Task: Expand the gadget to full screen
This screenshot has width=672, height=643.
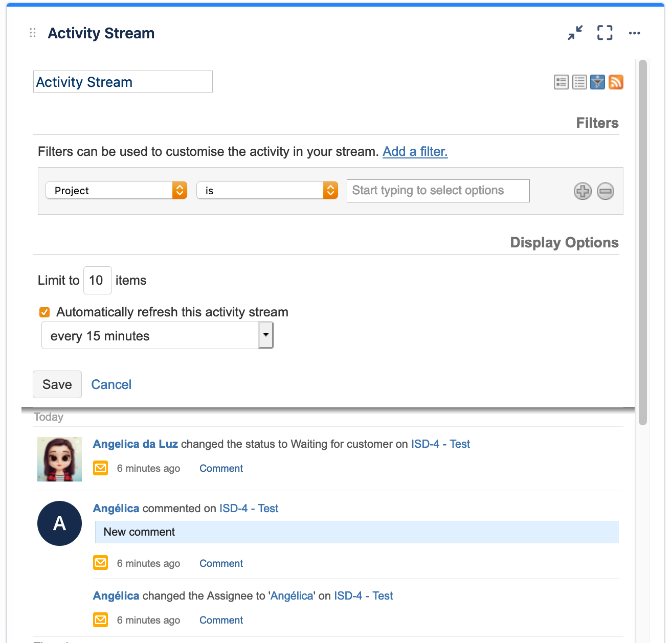Action: [604, 33]
